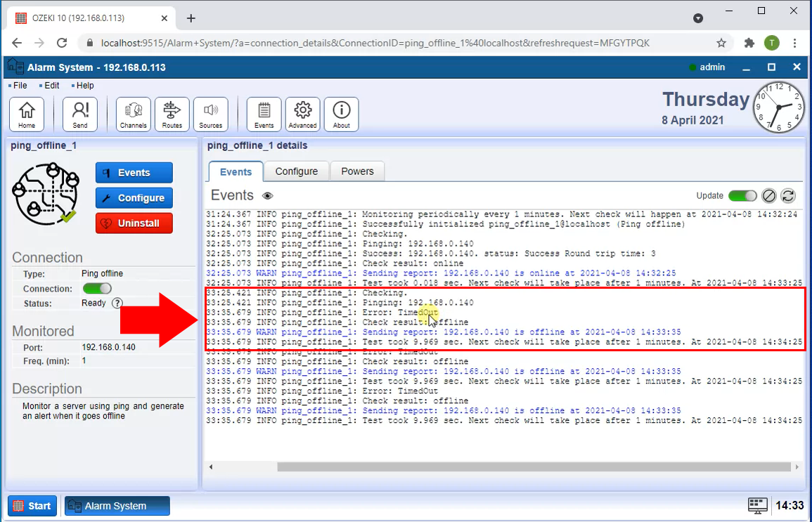The width and height of the screenshot is (812, 522).
Task: Click the blue Configure button
Action: (134, 198)
